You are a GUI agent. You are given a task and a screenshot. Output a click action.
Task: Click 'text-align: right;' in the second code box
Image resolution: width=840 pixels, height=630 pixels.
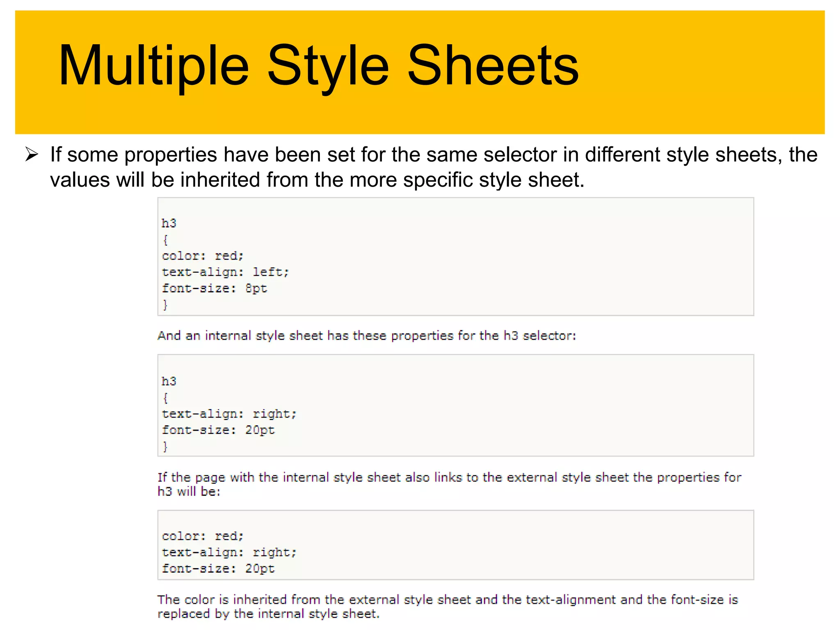point(229,413)
